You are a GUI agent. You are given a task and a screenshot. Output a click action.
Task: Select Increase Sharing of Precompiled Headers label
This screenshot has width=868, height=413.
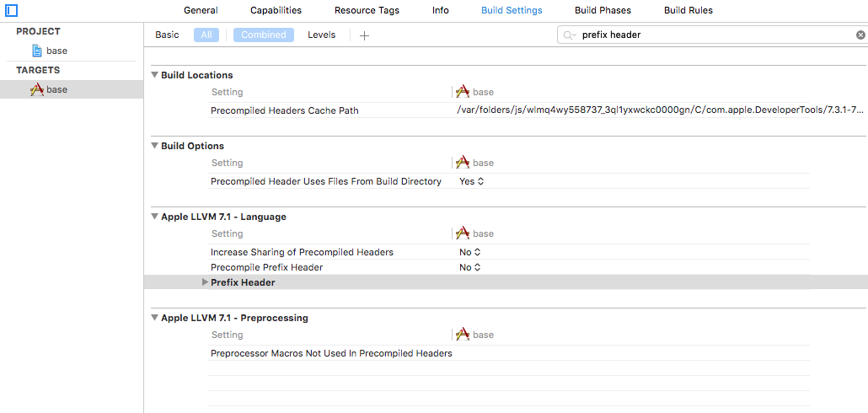tap(302, 252)
